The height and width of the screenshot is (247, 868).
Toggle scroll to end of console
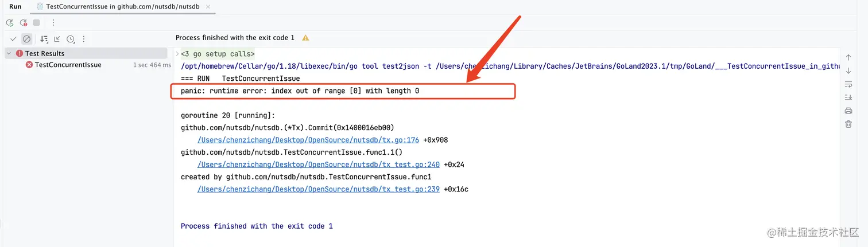(x=848, y=97)
